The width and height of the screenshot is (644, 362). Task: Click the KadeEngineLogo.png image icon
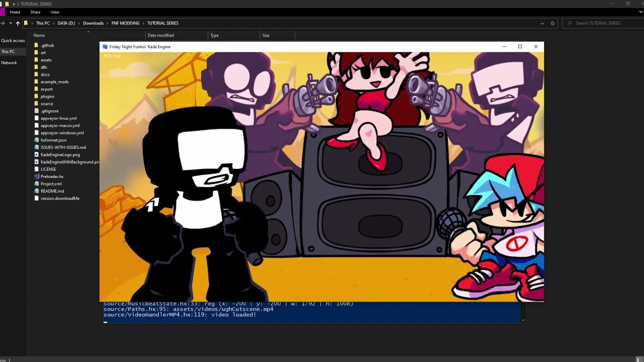click(x=36, y=155)
